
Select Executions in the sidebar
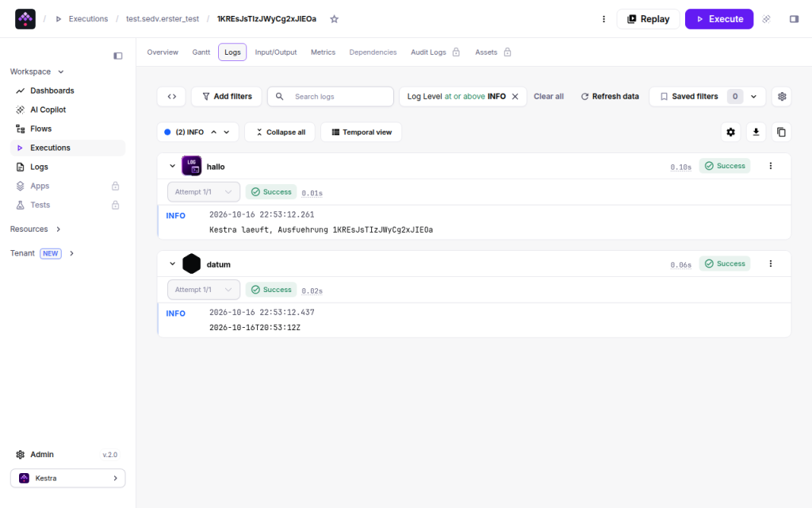tap(68, 148)
